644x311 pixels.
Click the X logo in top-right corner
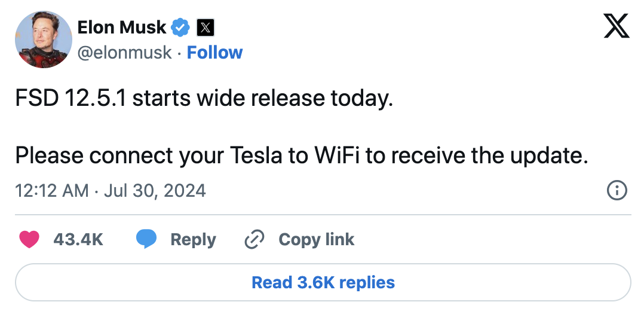click(617, 26)
